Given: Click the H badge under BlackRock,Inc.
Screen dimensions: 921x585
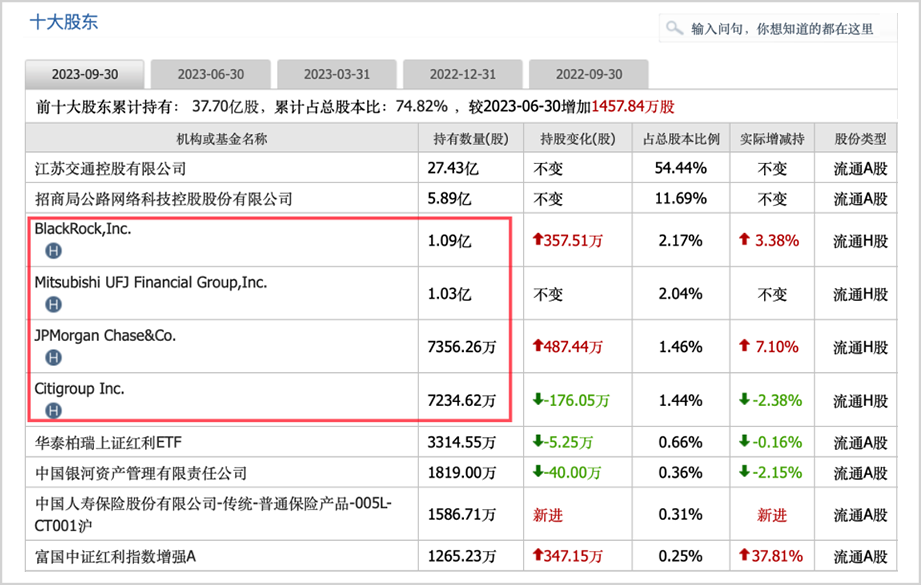Looking at the screenshot, I should (x=53, y=250).
